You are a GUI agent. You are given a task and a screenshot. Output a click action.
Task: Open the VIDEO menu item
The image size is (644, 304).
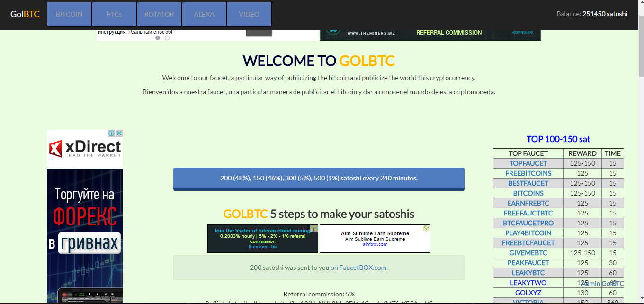point(249,14)
